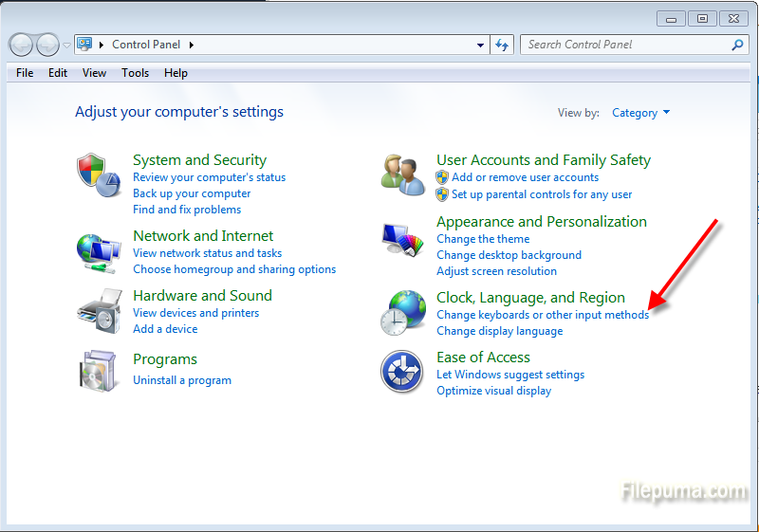Click the Ease of Access icon
This screenshot has height=532, width=759.
pos(401,372)
